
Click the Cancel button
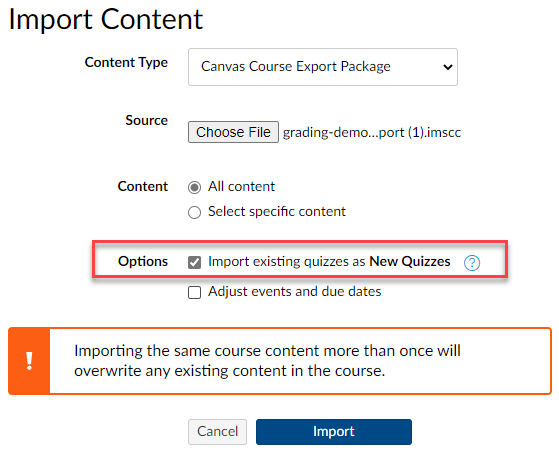(x=217, y=432)
